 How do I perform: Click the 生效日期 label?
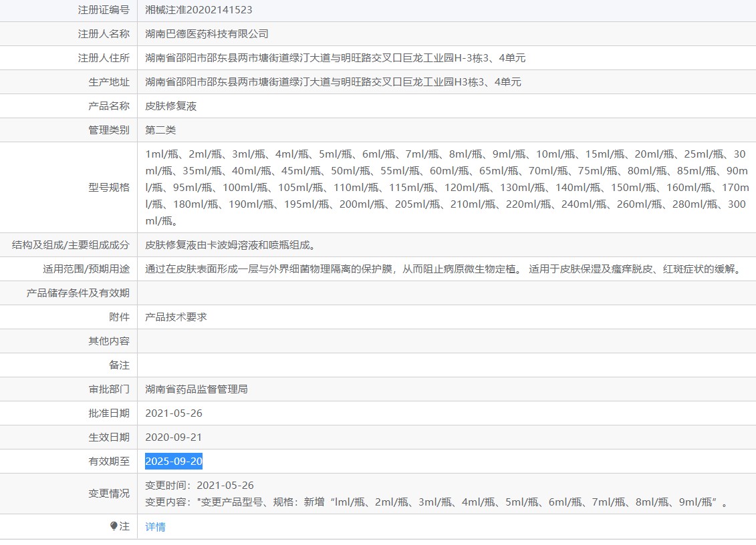[x=109, y=437]
